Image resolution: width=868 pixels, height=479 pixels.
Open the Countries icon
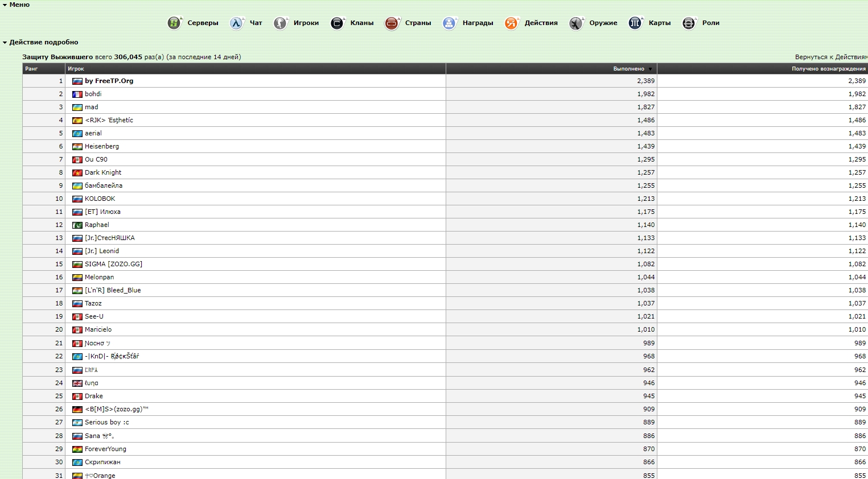(392, 23)
